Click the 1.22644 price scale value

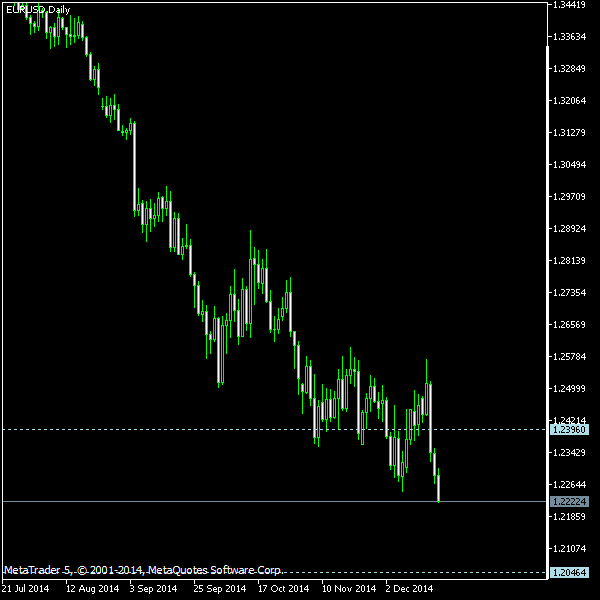(569, 484)
